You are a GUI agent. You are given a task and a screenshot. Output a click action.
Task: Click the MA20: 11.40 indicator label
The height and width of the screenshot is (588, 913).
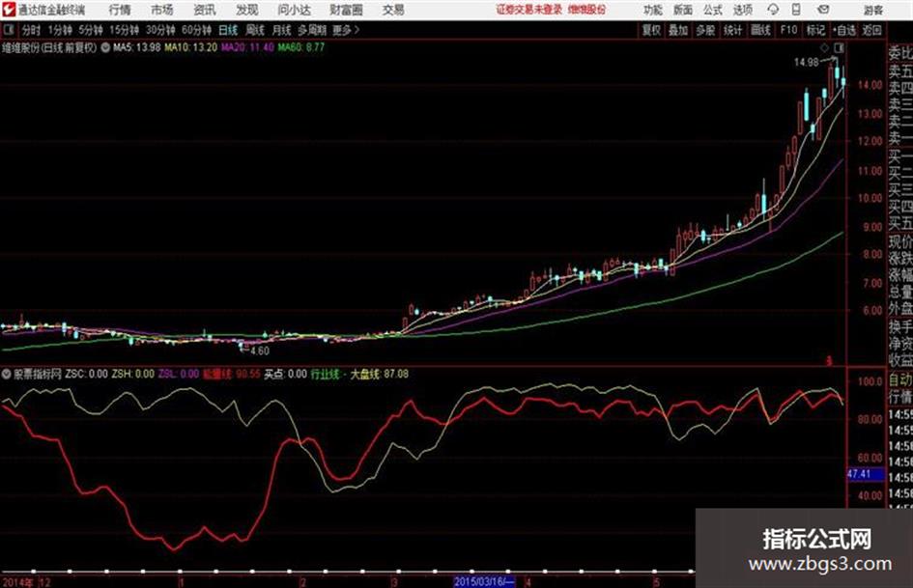(x=247, y=47)
